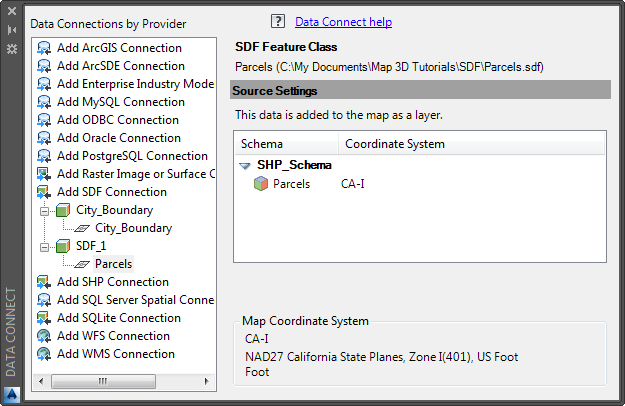625x406 pixels.
Task: Select Add PostgreSQL Connection entry
Action: click(x=132, y=156)
